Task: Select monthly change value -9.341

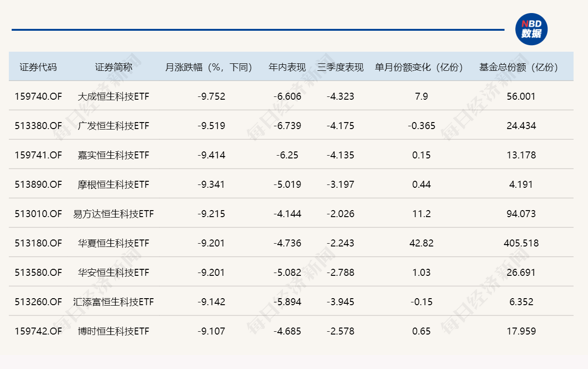Action: (x=211, y=184)
